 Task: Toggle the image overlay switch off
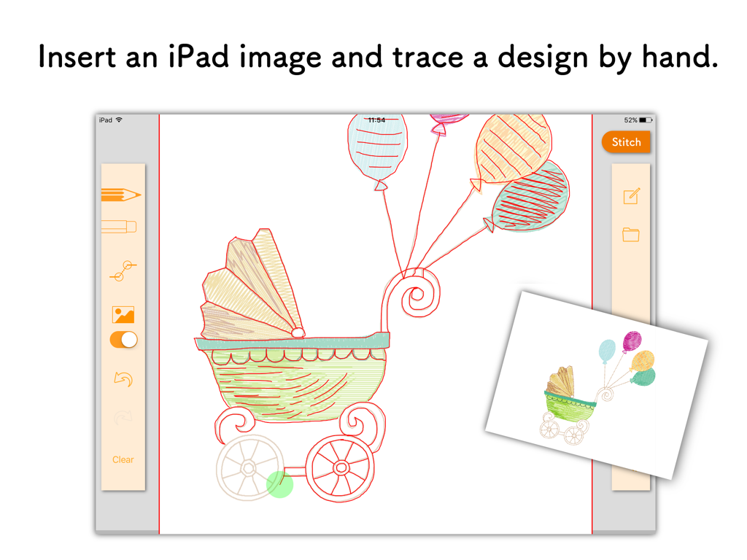tap(122, 339)
